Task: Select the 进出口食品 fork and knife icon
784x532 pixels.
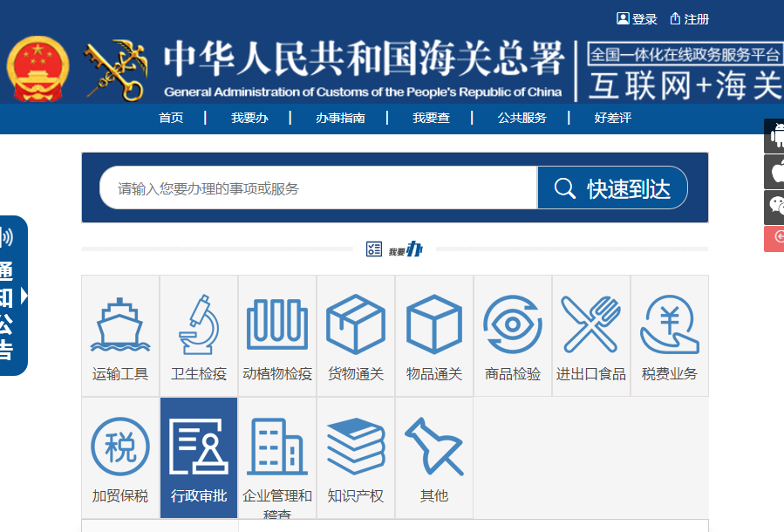Action: pyautogui.click(x=591, y=324)
